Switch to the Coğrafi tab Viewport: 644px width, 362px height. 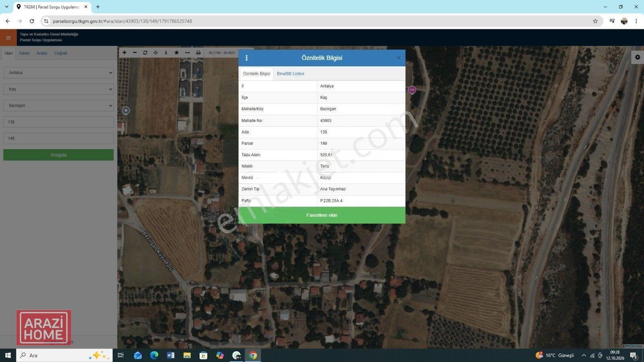coord(61,53)
